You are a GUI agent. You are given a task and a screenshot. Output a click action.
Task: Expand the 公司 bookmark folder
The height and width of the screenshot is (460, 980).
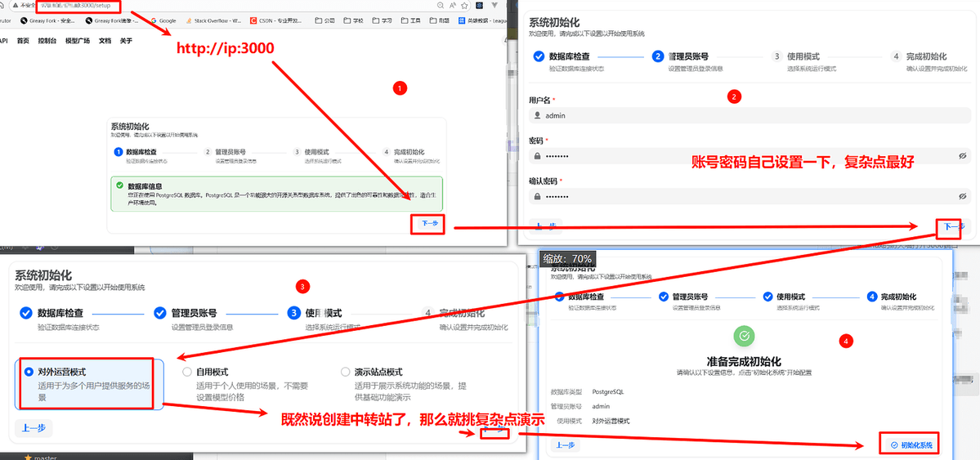325,20
